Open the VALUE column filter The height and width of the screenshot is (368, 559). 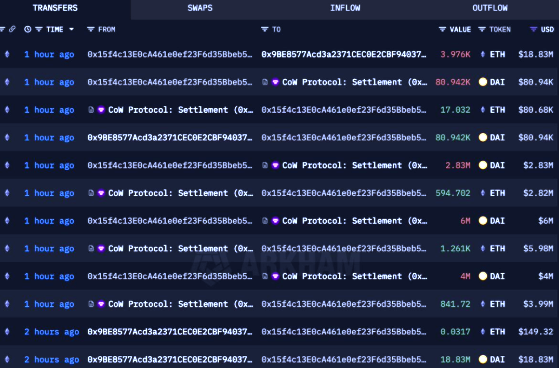click(x=442, y=29)
